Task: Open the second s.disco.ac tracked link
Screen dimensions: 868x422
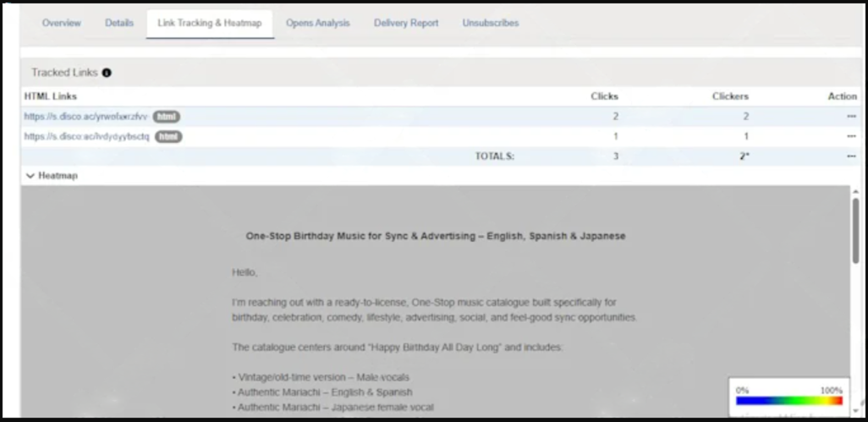Action: pyautogui.click(x=87, y=137)
